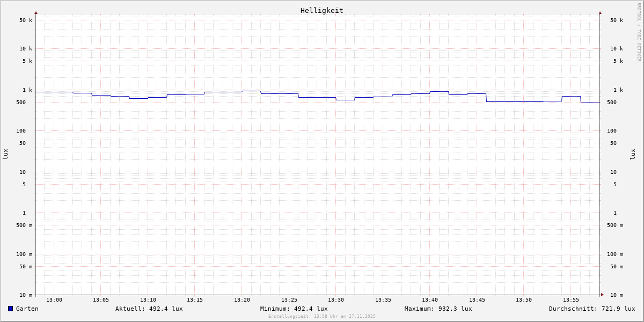Click the red arrowhead ending the time axis
This screenshot has height=322, width=644.
[602, 295]
